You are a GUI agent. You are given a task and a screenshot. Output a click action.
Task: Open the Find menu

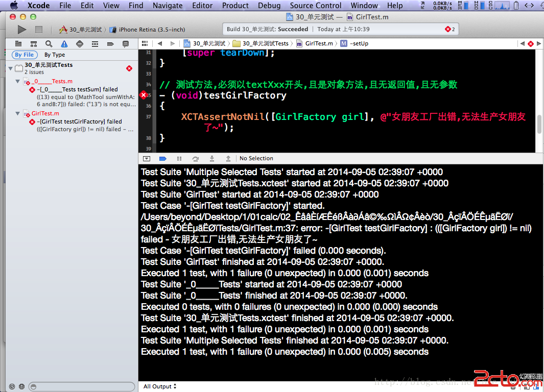click(136, 6)
